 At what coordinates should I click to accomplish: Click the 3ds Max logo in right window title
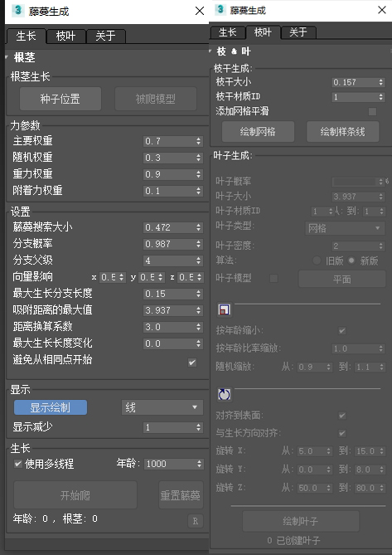click(x=220, y=10)
